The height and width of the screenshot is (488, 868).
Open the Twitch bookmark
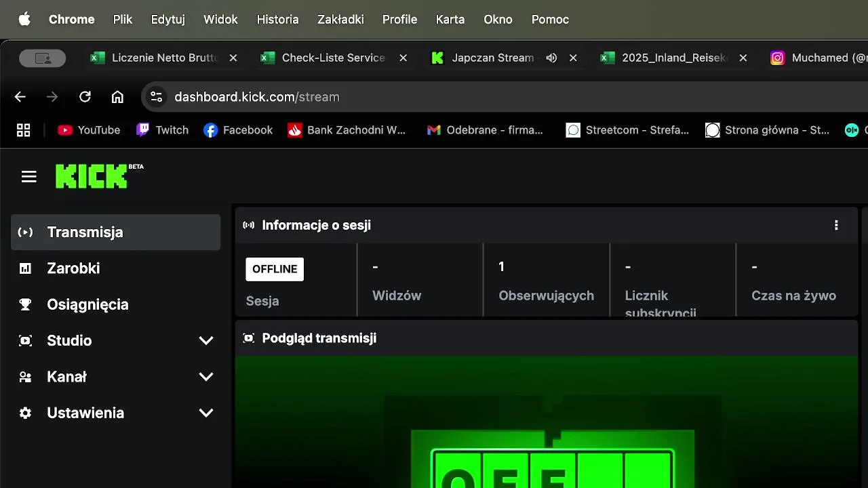(163, 130)
